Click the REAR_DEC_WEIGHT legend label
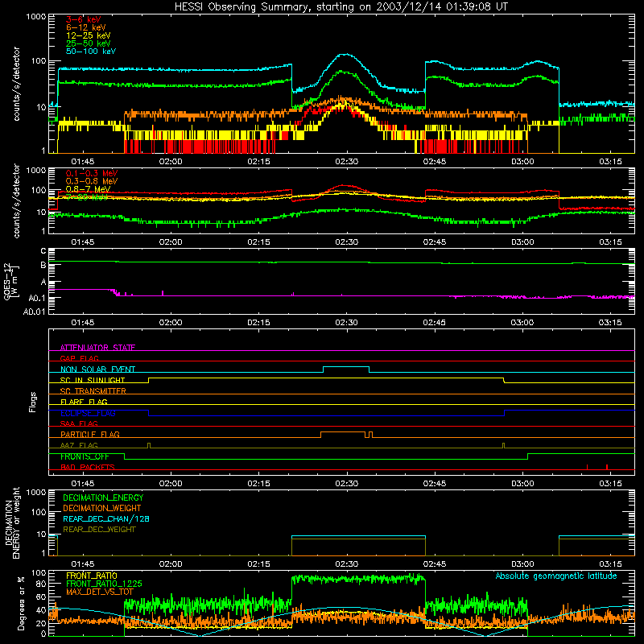Image resolution: width=644 pixels, height=644 pixels. [x=99, y=530]
